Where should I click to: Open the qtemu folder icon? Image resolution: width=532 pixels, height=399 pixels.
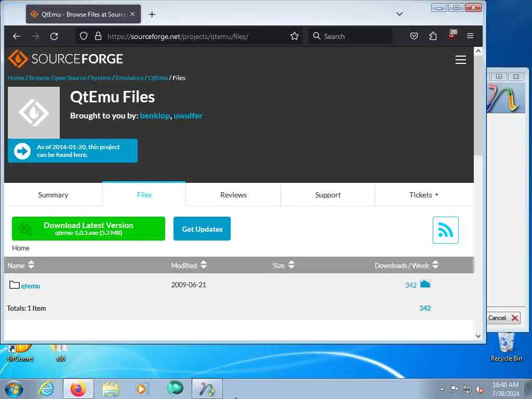click(x=14, y=285)
